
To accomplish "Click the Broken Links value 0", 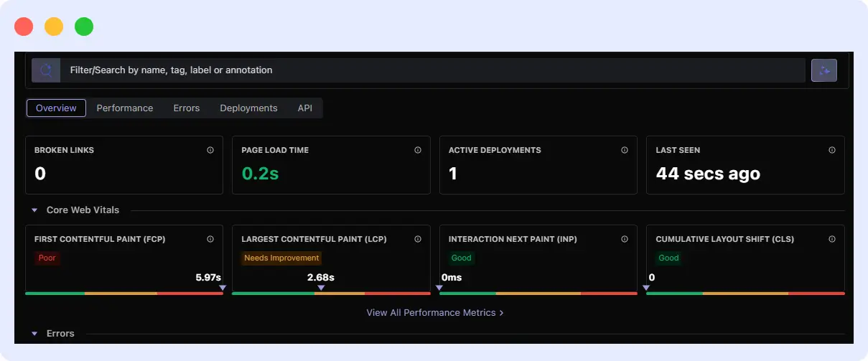I will click(x=40, y=174).
